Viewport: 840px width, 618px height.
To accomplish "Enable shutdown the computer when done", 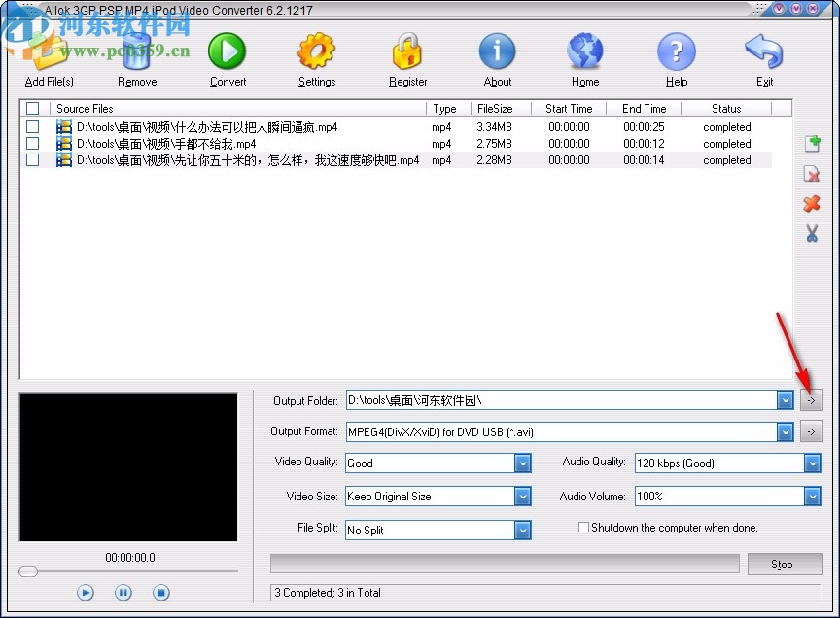I will pyautogui.click(x=583, y=527).
